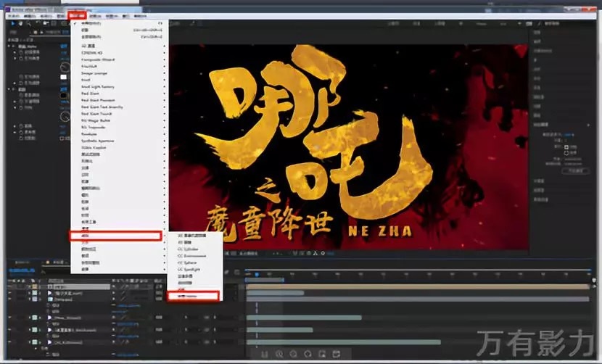Open the red-highlighted Effect menu in menu bar
This screenshot has width=602, height=364.
[77, 14]
